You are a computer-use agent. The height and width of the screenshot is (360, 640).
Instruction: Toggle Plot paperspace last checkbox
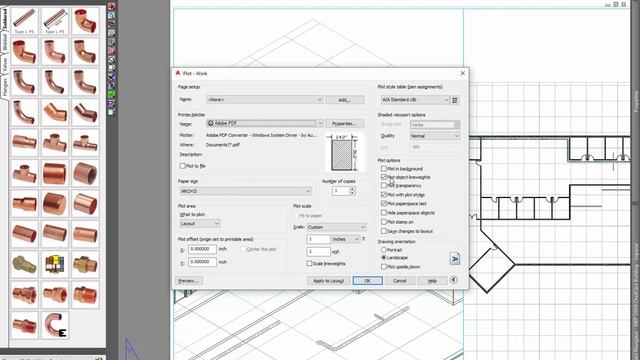pyautogui.click(x=384, y=203)
